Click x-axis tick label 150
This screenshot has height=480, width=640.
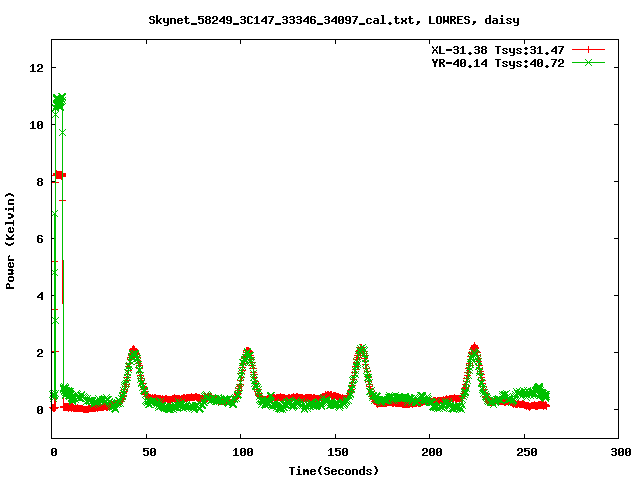[x=337, y=452]
